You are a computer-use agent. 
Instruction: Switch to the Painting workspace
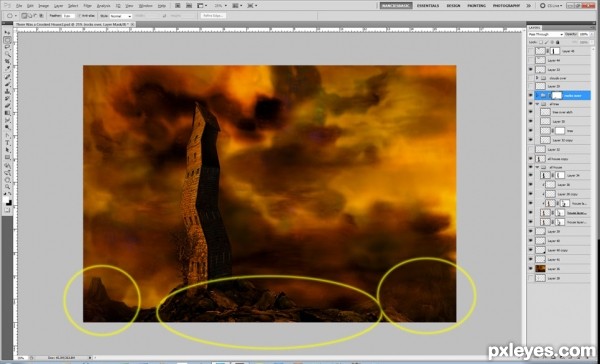[x=476, y=6]
